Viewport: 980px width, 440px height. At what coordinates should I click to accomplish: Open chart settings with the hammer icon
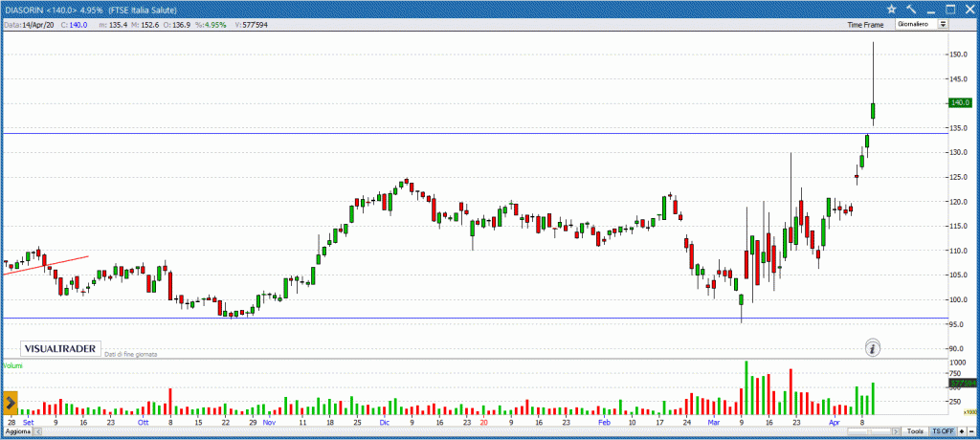[911, 10]
